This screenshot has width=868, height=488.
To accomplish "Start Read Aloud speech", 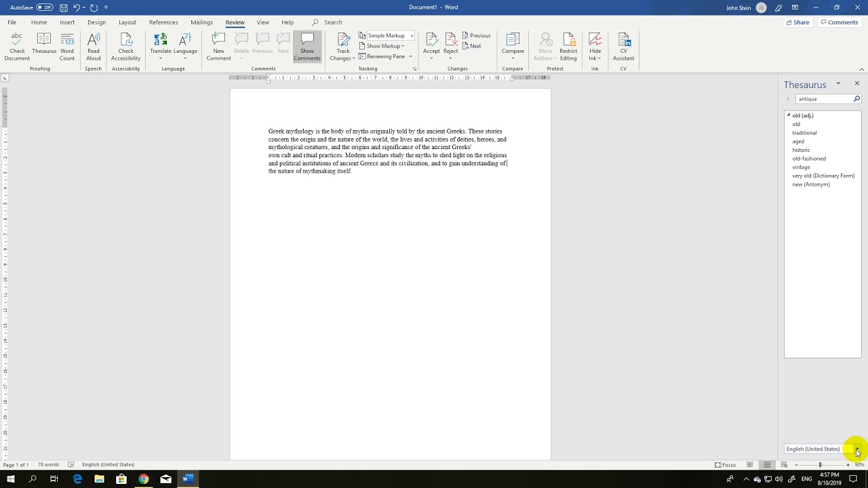I will tap(94, 47).
